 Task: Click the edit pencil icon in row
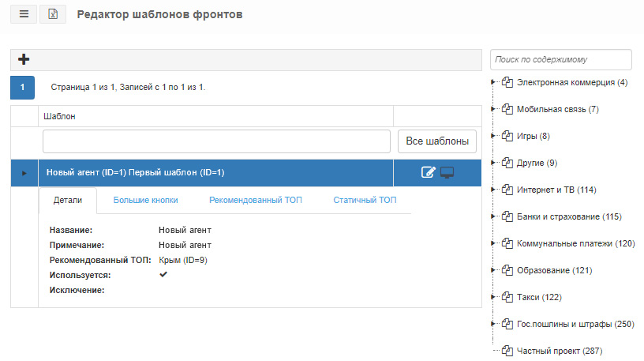click(x=428, y=172)
